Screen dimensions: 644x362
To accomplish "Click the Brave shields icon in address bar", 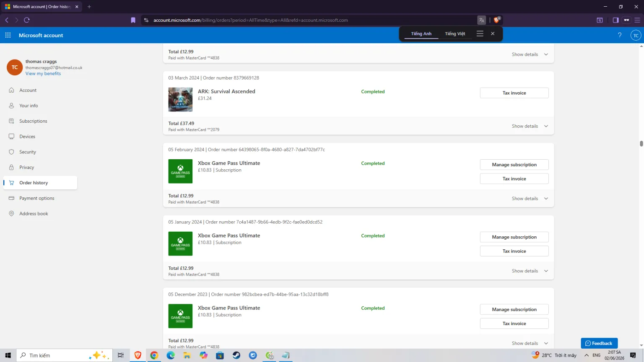I will 497,20.
